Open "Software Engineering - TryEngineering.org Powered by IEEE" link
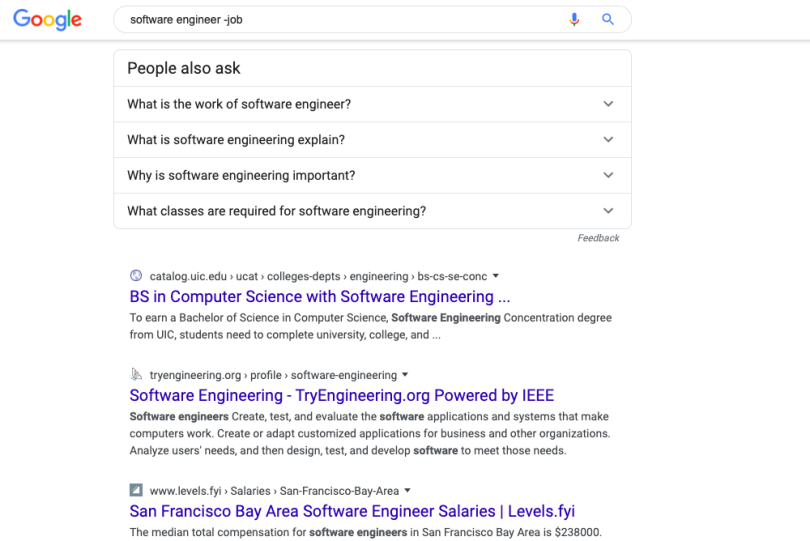Image resolution: width=810 pixels, height=541 pixels. click(x=341, y=396)
